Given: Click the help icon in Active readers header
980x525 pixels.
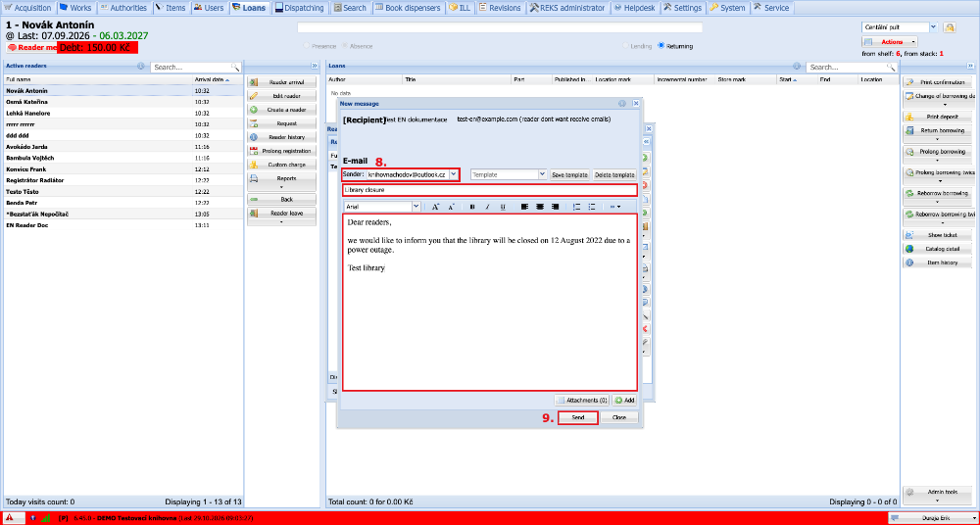Looking at the screenshot, I should tap(140, 66).
